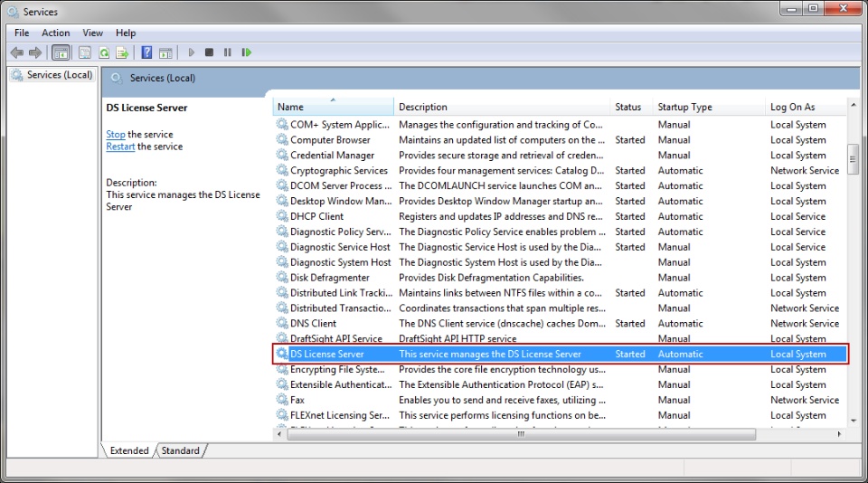Screen dimensions: 868x483
Task: Select Services (Local) tree node
Action: click(x=53, y=75)
